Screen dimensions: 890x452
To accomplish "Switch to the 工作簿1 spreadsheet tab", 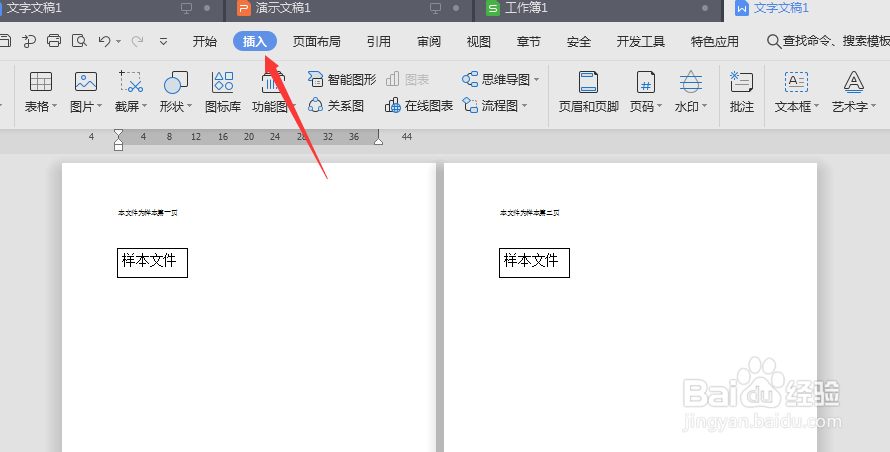I will [599, 9].
